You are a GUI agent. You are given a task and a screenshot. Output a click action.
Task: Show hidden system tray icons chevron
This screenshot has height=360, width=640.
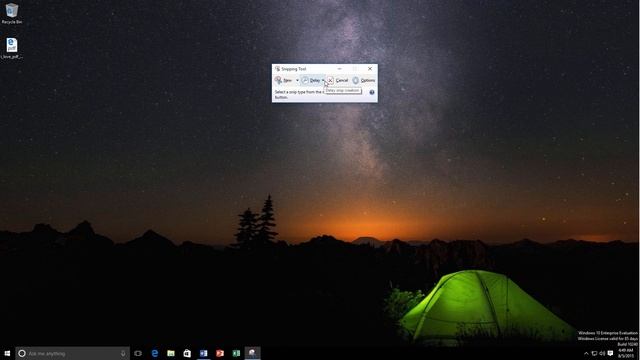point(586,353)
